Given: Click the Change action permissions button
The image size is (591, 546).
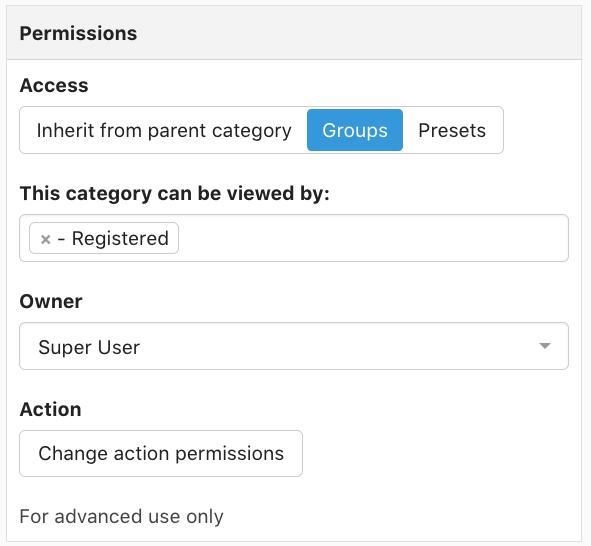Looking at the screenshot, I should coord(161,453).
